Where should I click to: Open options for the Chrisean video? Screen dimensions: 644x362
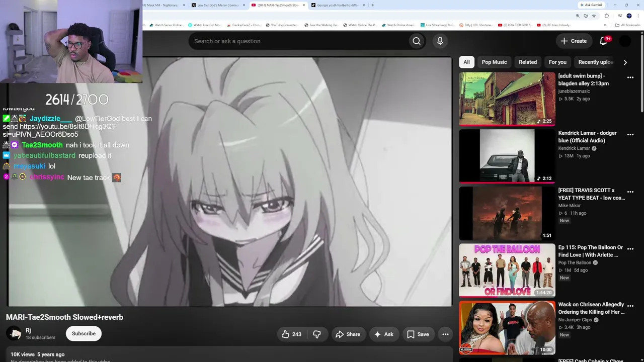coord(630,306)
